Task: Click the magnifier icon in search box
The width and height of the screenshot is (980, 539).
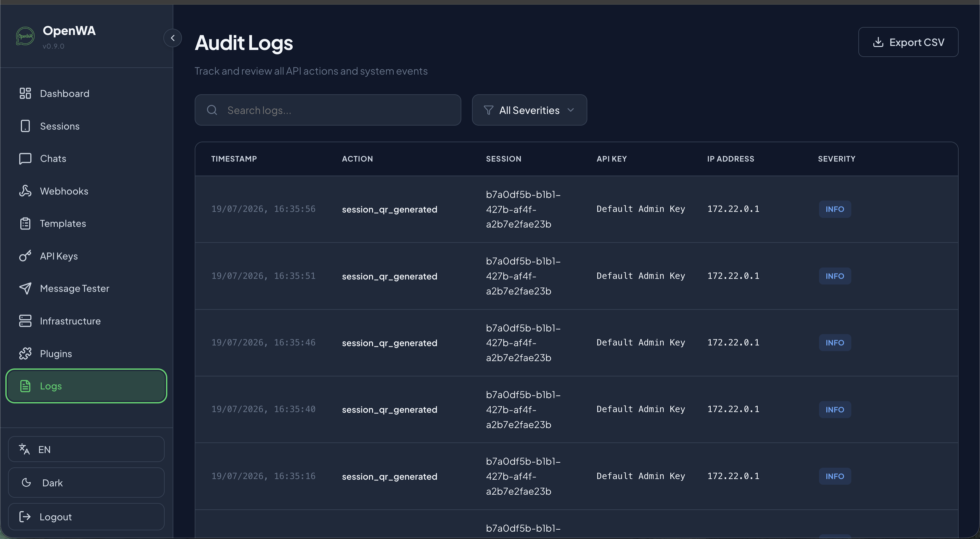Action: (x=212, y=110)
